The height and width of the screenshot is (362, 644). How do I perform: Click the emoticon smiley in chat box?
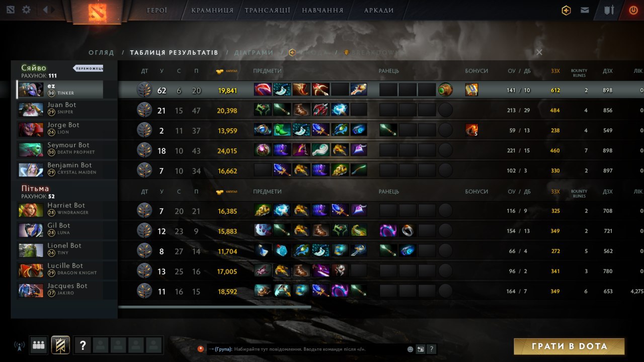click(x=410, y=349)
